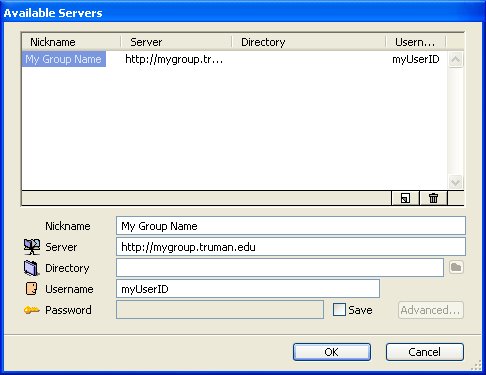Click the scroll down arrow in list
Image resolution: width=486 pixels, height=375 pixels.
[455, 182]
